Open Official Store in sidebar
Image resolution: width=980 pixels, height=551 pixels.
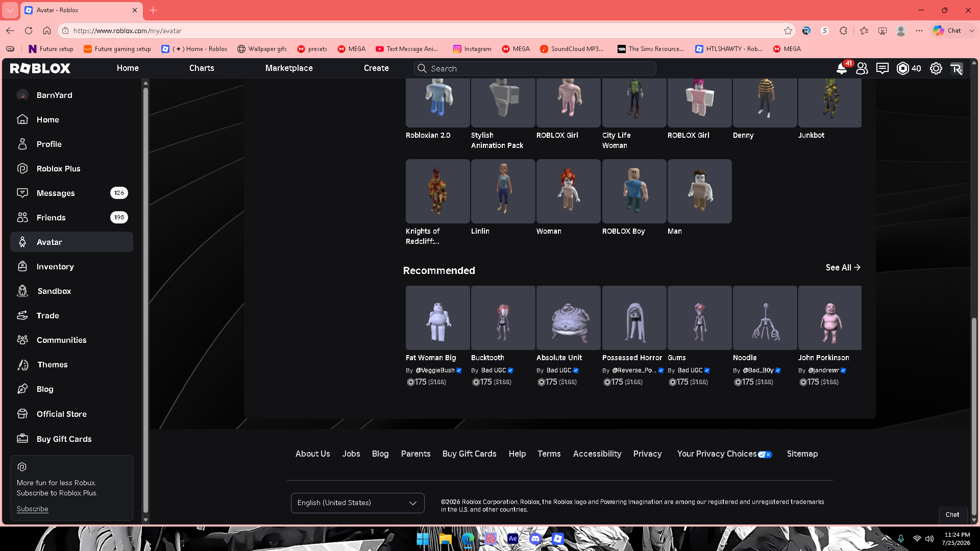tap(71, 414)
